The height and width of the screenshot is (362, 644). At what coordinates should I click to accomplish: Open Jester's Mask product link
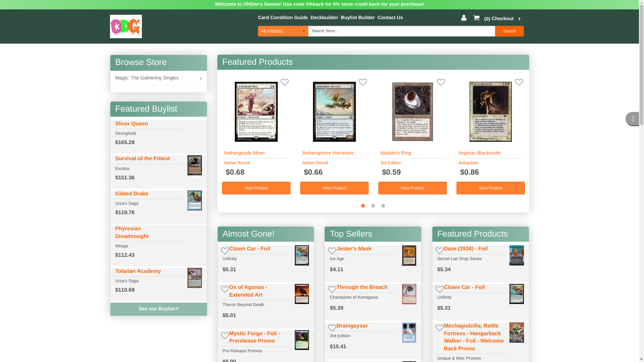pos(354,249)
